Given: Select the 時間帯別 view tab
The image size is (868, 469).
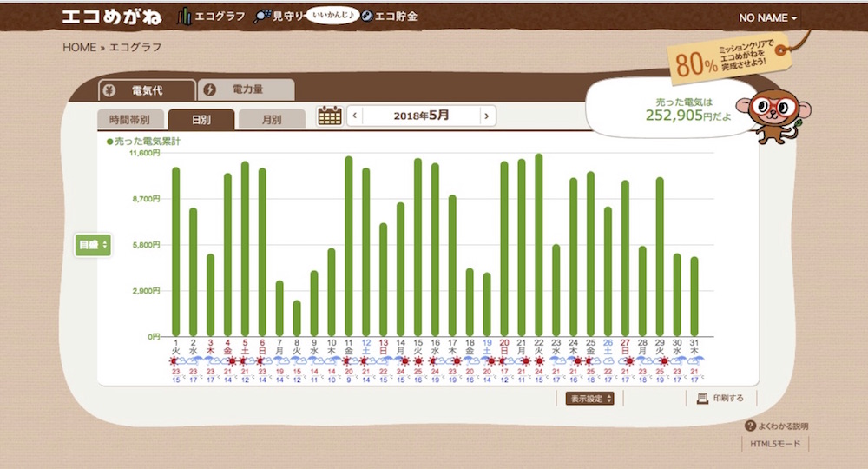Looking at the screenshot, I should (129, 119).
